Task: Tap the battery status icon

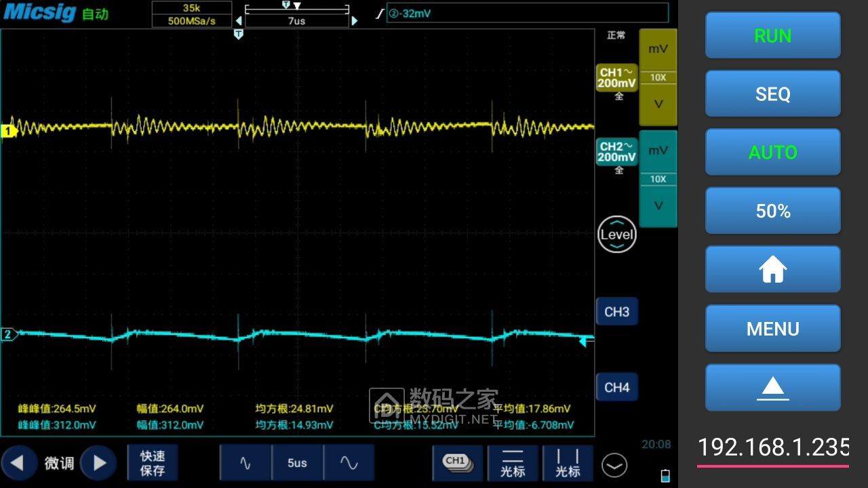Action: pyautogui.click(x=665, y=475)
